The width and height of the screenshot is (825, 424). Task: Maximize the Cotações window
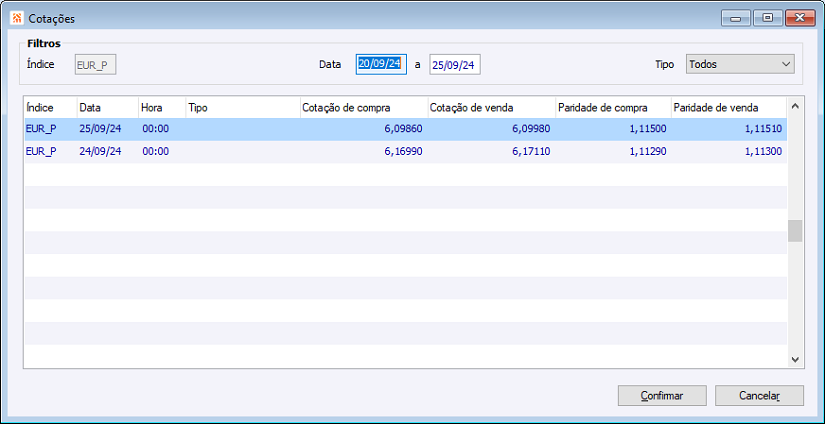click(768, 18)
